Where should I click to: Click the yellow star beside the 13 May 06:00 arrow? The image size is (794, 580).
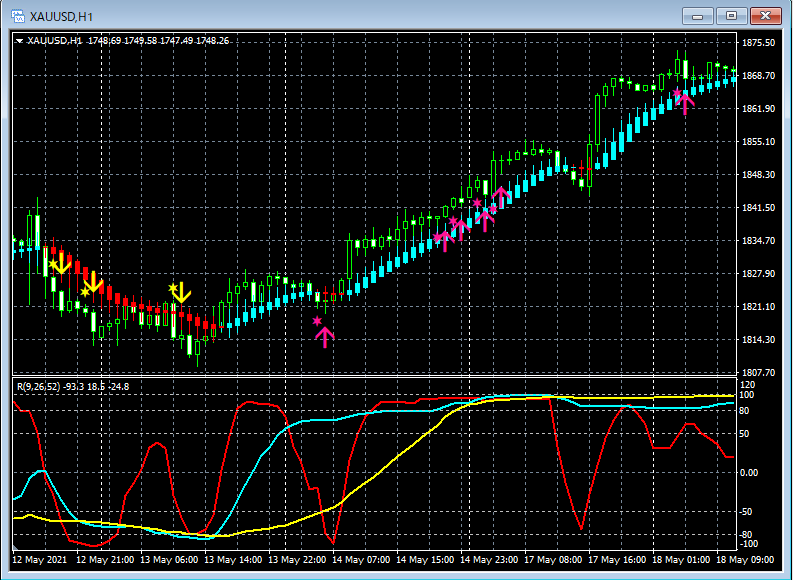tap(173, 287)
